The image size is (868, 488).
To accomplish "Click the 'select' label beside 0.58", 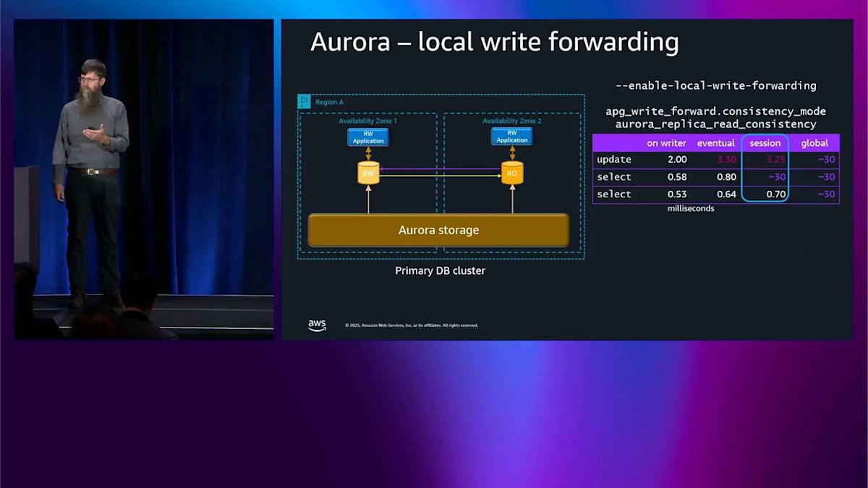I will [x=614, y=177].
